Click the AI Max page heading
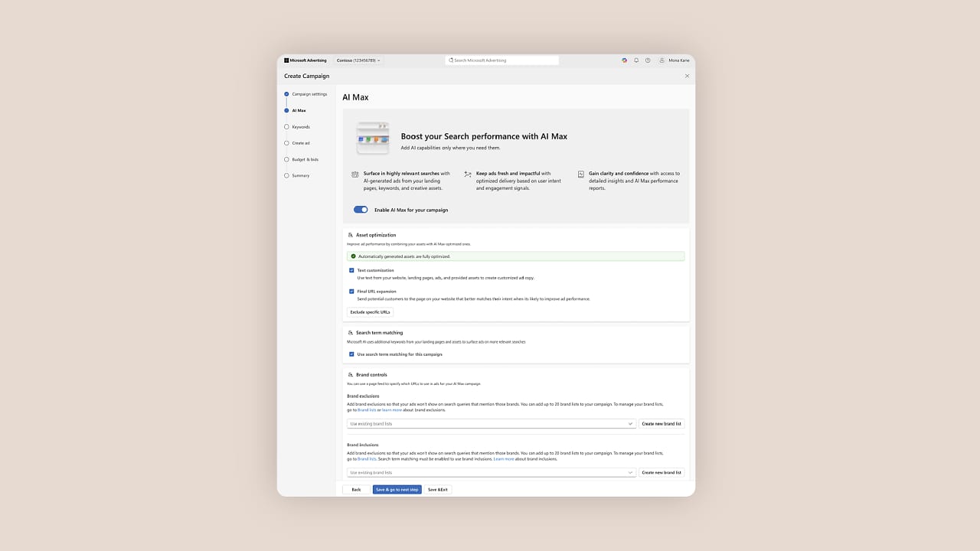This screenshot has width=980, height=551. pos(355,97)
